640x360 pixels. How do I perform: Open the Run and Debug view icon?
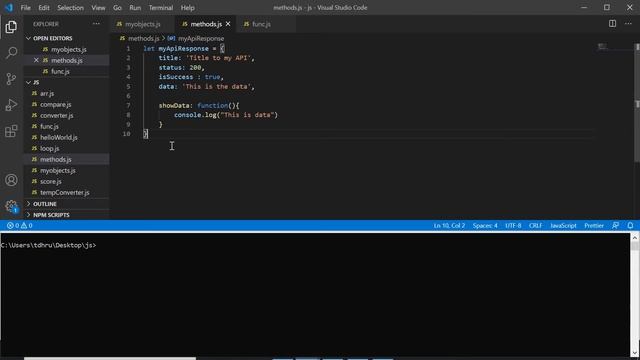coord(11,105)
